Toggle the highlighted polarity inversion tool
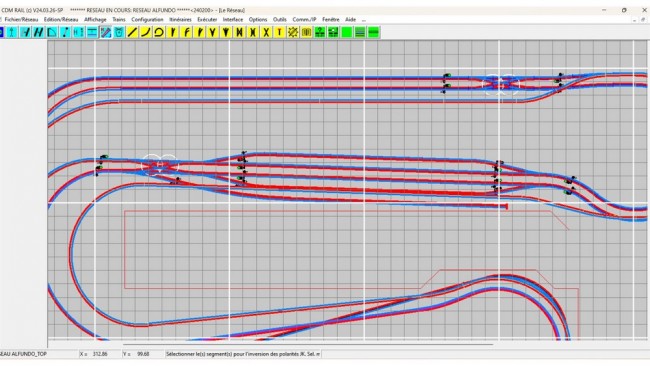The width and height of the screenshot is (650, 366). (106, 32)
